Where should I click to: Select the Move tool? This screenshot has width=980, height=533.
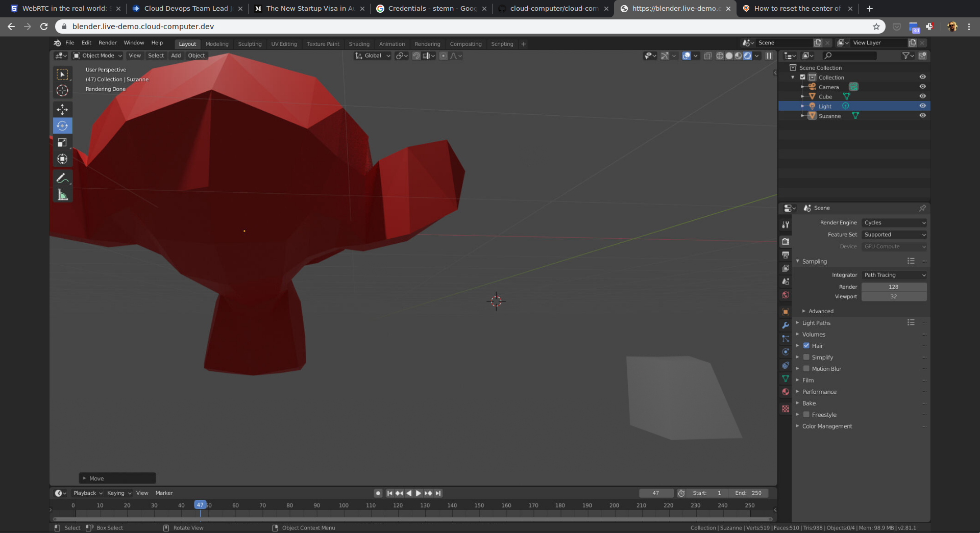click(62, 109)
